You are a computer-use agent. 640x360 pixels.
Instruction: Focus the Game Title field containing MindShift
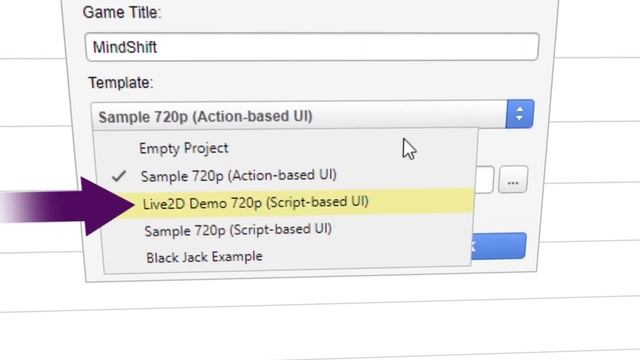coord(312,47)
